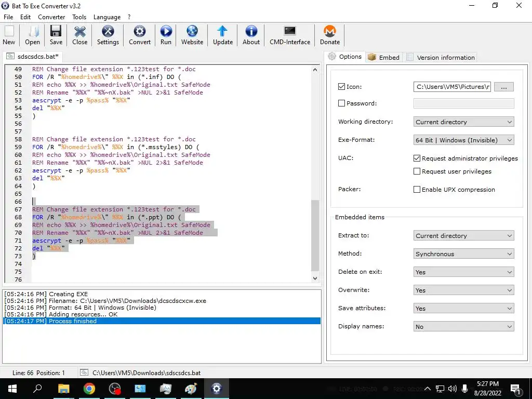The width and height of the screenshot is (532, 399).
Task: Select the Options tab
Action: pyautogui.click(x=345, y=57)
